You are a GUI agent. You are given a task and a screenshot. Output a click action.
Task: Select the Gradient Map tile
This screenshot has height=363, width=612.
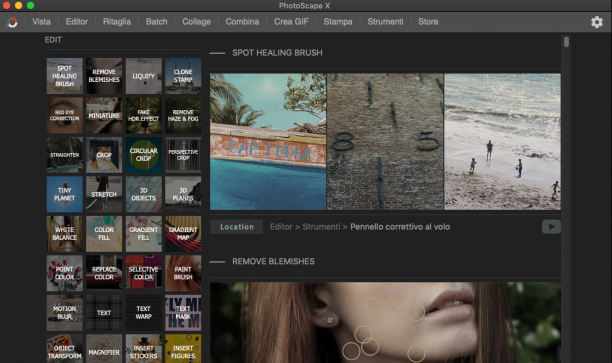pyautogui.click(x=183, y=233)
